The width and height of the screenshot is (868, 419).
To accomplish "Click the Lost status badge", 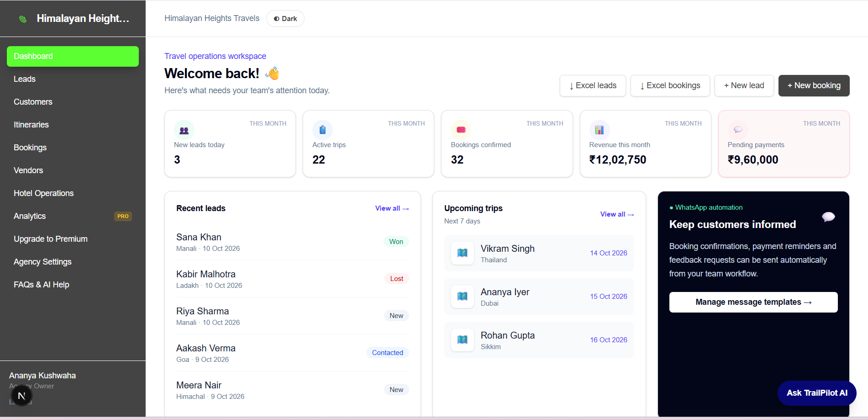I will [396, 279].
